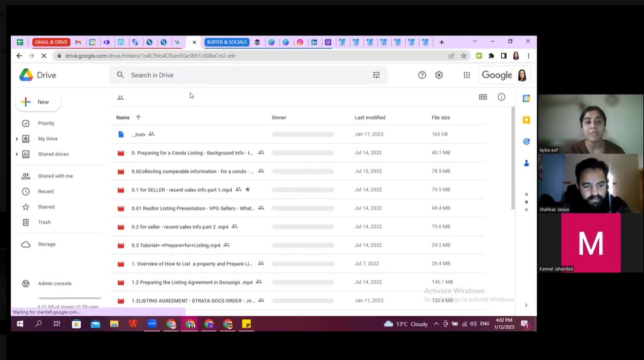Image resolution: width=644 pixels, height=360 pixels.
Task: Open Sticky Notes from taskbar
Action: click(247, 324)
